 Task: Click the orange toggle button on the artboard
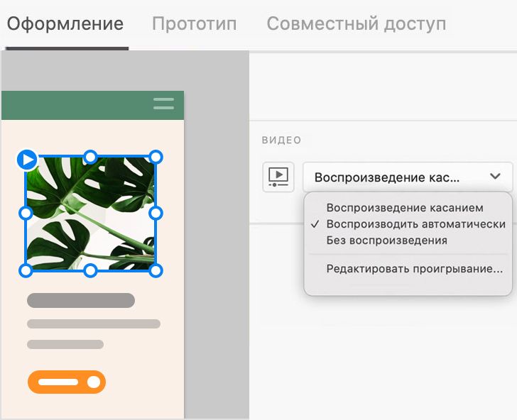pos(67,382)
